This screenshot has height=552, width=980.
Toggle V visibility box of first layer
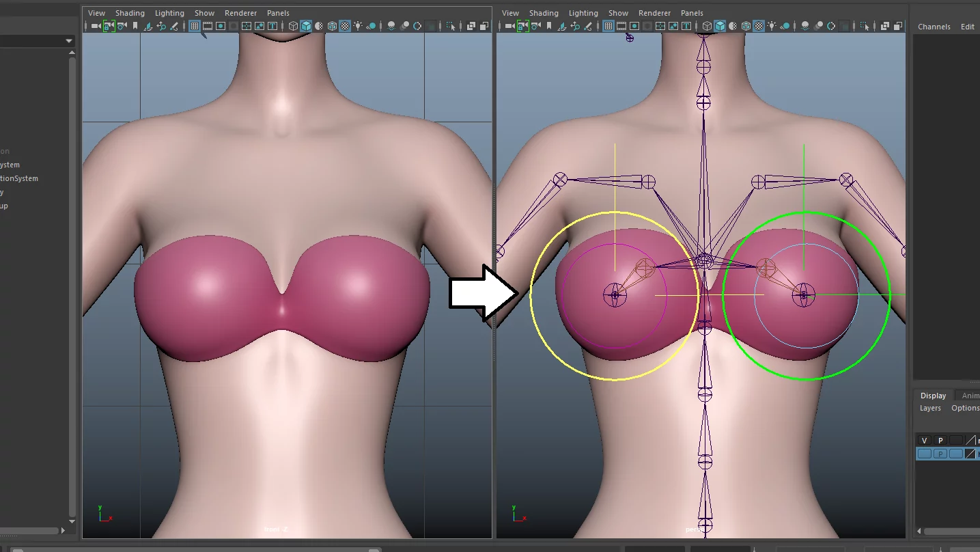(925, 441)
